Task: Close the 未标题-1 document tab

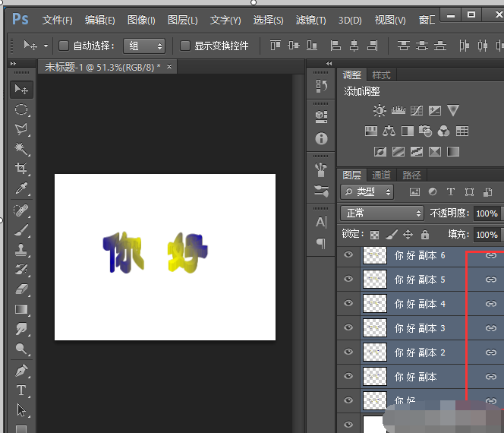Action: [x=169, y=67]
